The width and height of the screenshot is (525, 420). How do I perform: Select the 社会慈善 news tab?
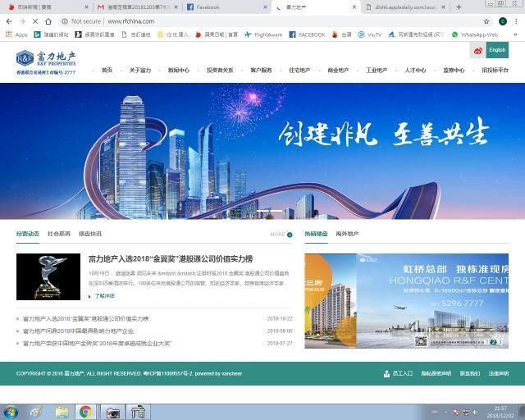(x=59, y=234)
